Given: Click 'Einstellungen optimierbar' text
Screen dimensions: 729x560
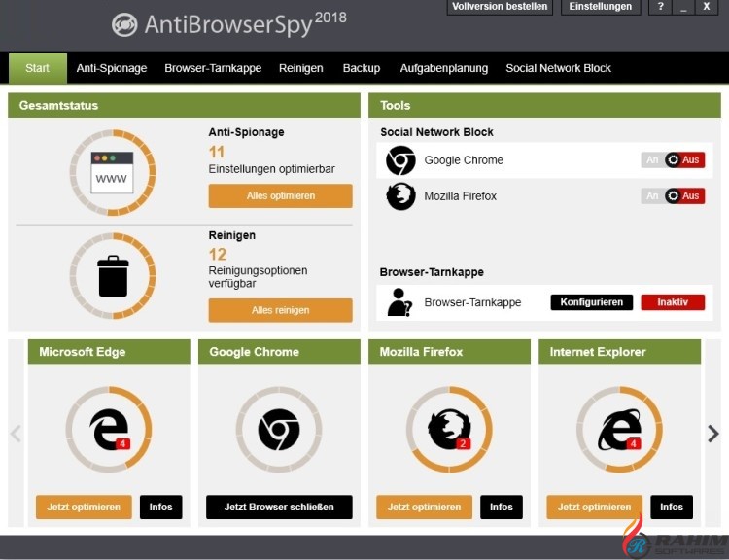Looking at the screenshot, I should [x=271, y=169].
